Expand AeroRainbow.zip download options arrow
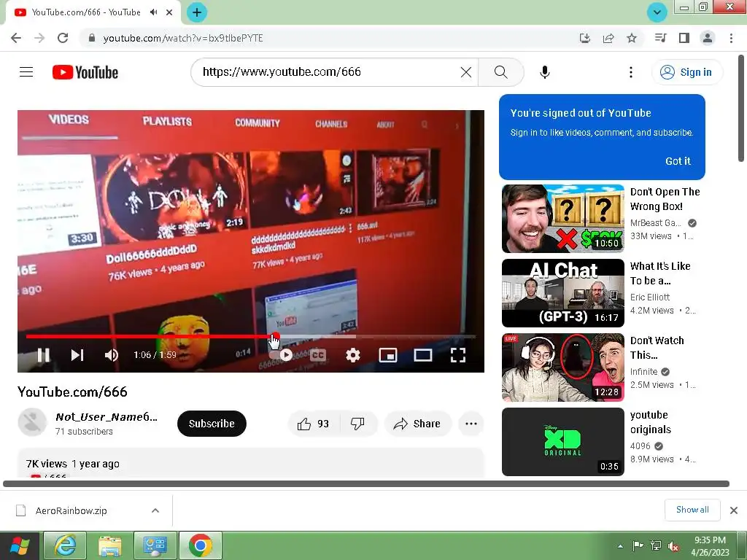The width and height of the screenshot is (747, 560). tap(155, 510)
